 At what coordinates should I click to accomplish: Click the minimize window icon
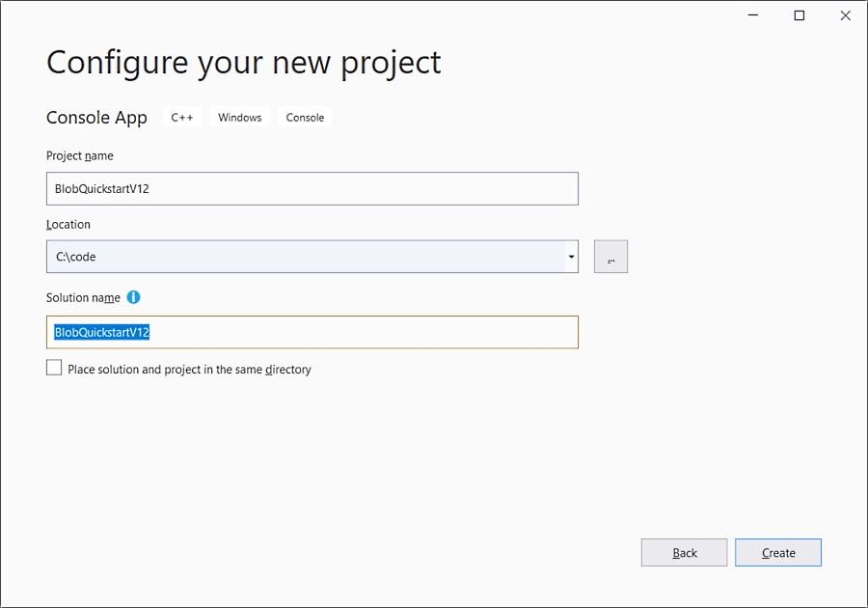[x=750, y=14]
